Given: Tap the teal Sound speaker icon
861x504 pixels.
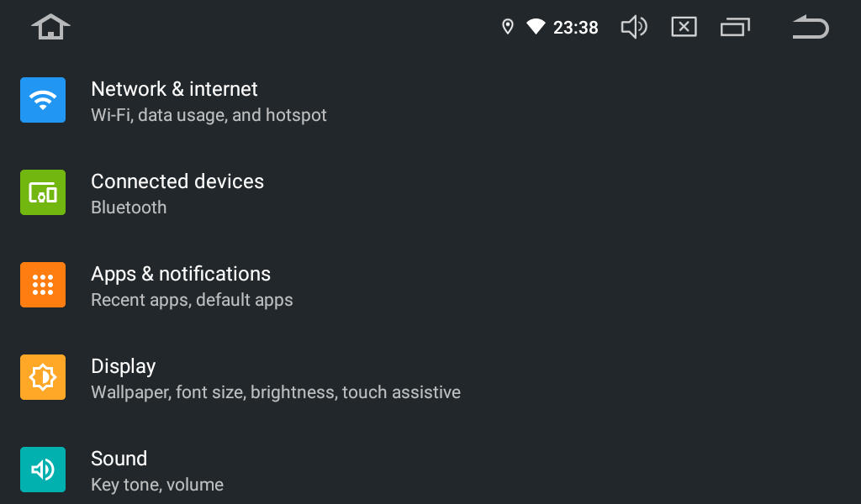Looking at the screenshot, I should (x=43, y=470).
